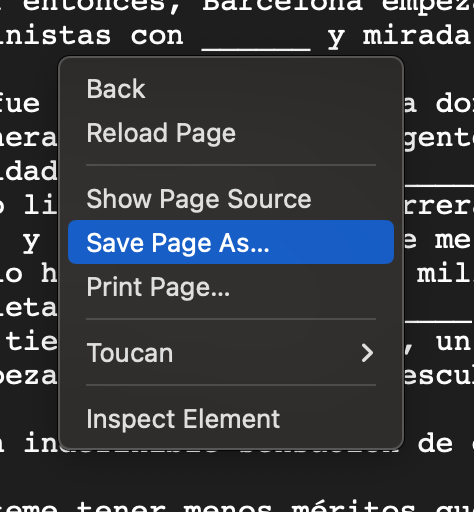This screenshot has height=512, width=474.
Task: Expand Toucan submenu chevron arrow
Action: coord(367,353)
